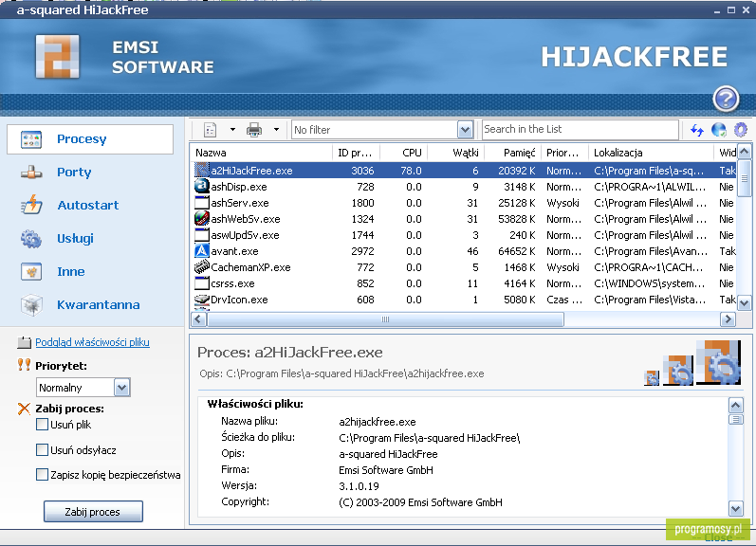Click the refresh arrows icon
The image size is (756, 546).
pos(696,130)
